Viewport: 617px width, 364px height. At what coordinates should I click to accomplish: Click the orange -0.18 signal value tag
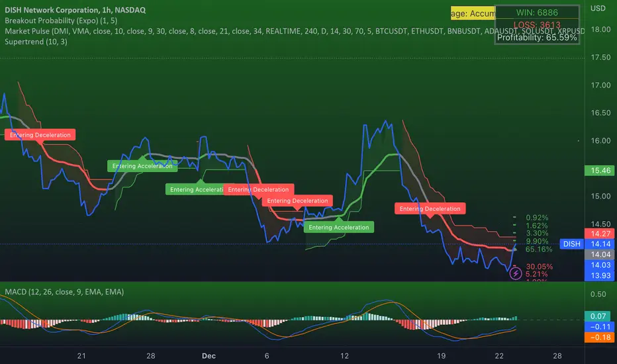[x=600, y=338]
